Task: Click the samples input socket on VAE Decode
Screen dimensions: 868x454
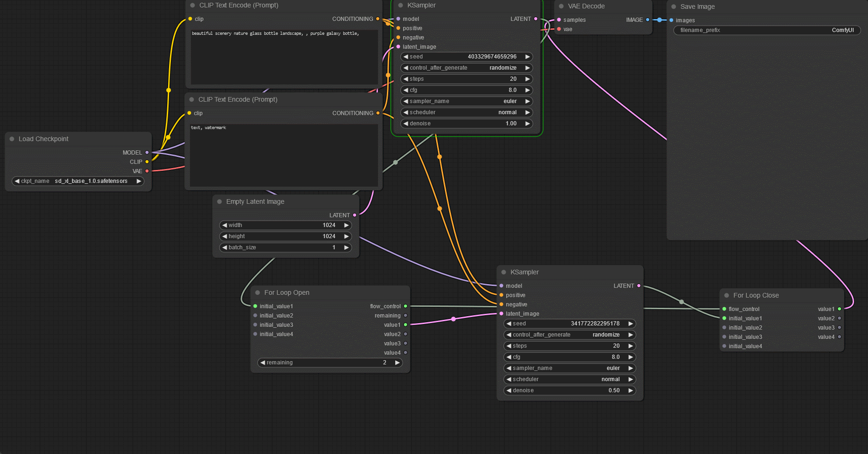Action: pos(559,19)
